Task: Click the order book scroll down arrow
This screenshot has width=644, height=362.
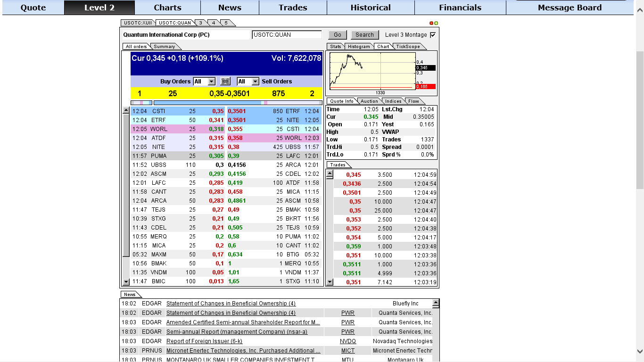Action: pos(126,282)
